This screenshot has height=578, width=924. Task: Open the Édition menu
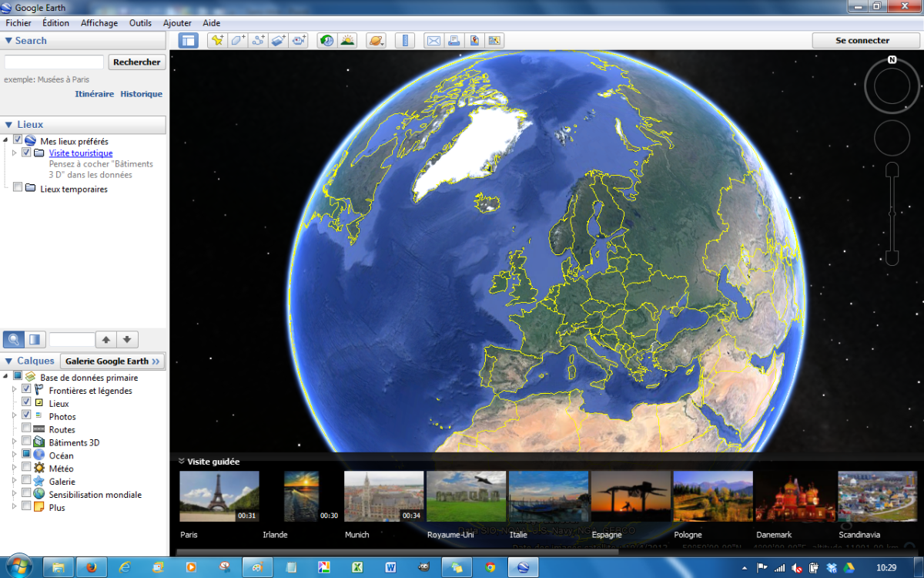(55, 23)
